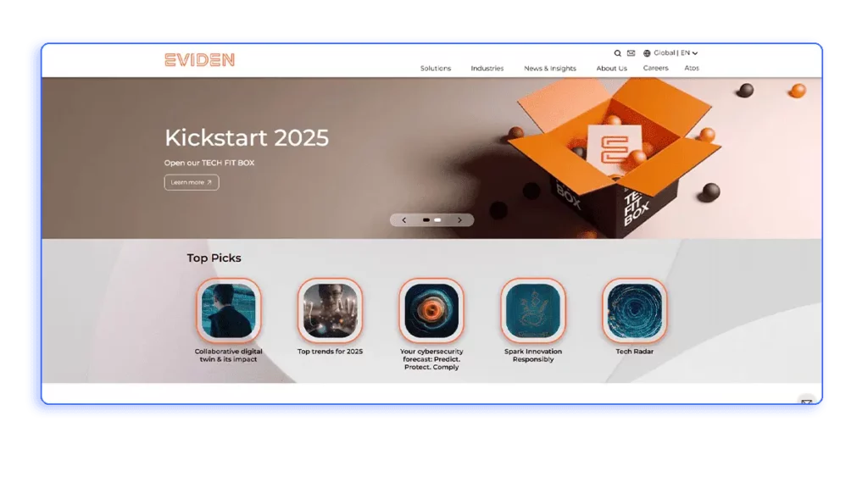Click the globe icon beside Global

point(648,53)
